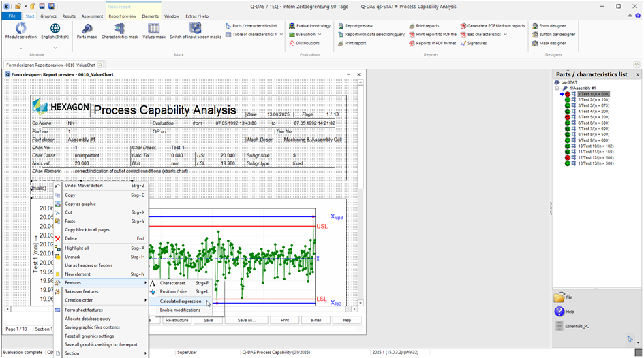644x358 pixels.
Task: Choose Enable modifications in submenu
Action: coord(181,310)
